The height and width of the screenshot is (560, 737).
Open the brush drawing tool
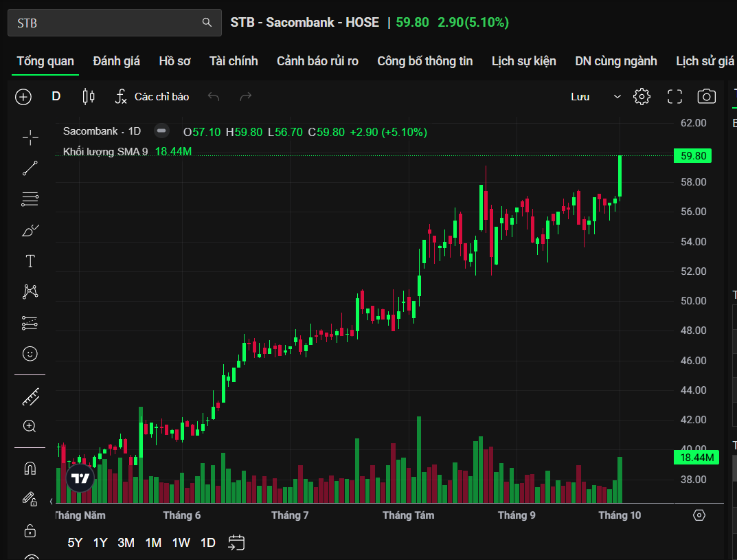(30, 230)
